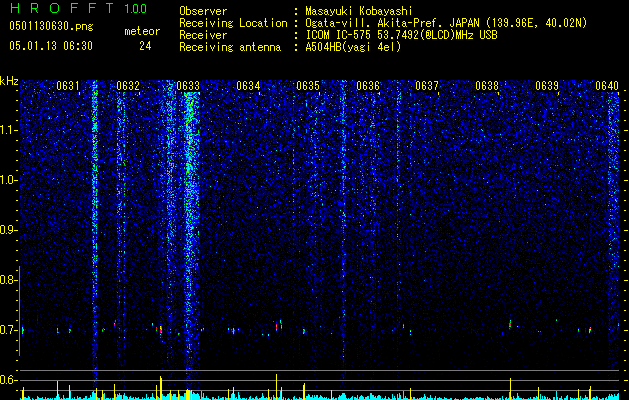Viewport: 629px width, 400px height.
Task: Click the 0637 time marker
Action: click(x=427, y=86)
